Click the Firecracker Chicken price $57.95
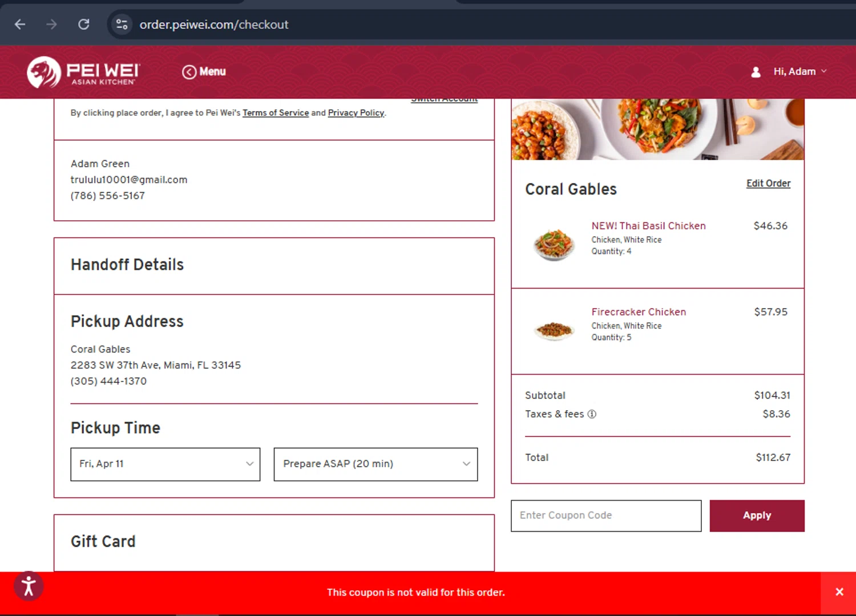The height and width of the screenshot is (616, 856). 770,312
